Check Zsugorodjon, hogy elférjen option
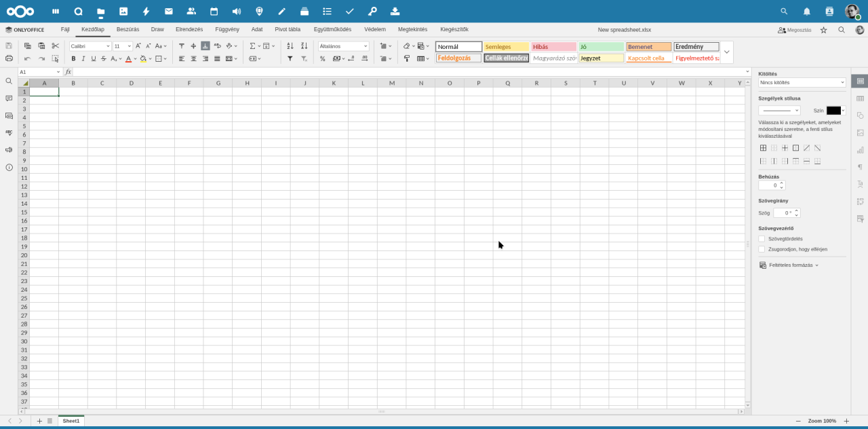The height and width of the screenshot is (429, 868). tap(762, 249)
